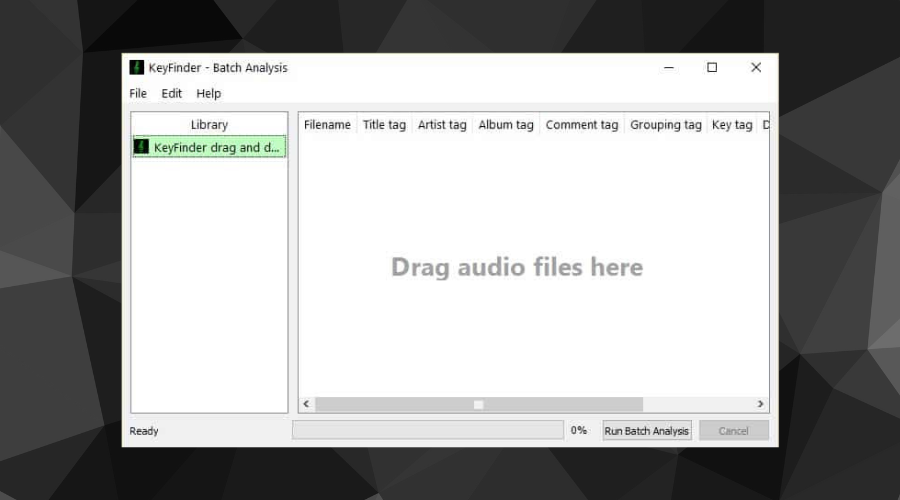Sort by Filename column header
This screenshot has height=500, width=900.
[x=327, y=125]
